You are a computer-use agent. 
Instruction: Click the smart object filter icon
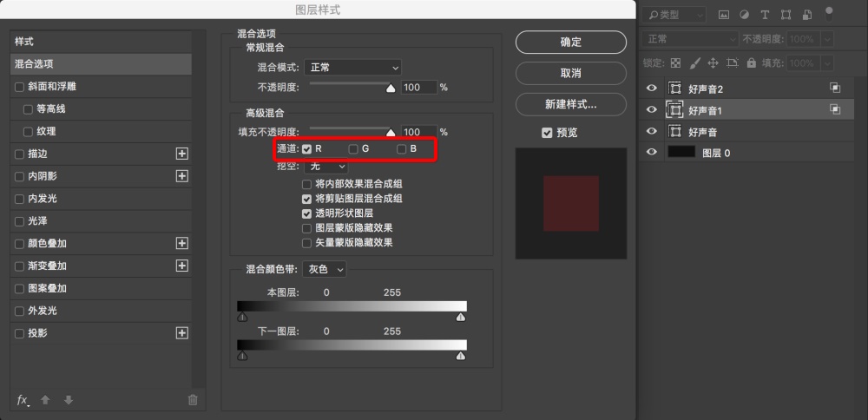(x=806, y=15)
